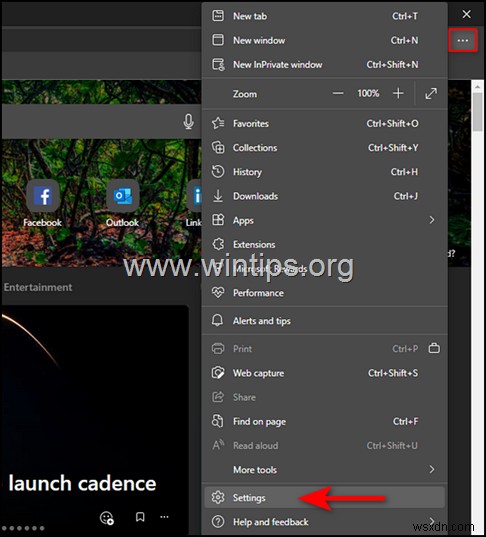Close the browser window with X
The width and height of the screenshot is (486, 537).
466,14
